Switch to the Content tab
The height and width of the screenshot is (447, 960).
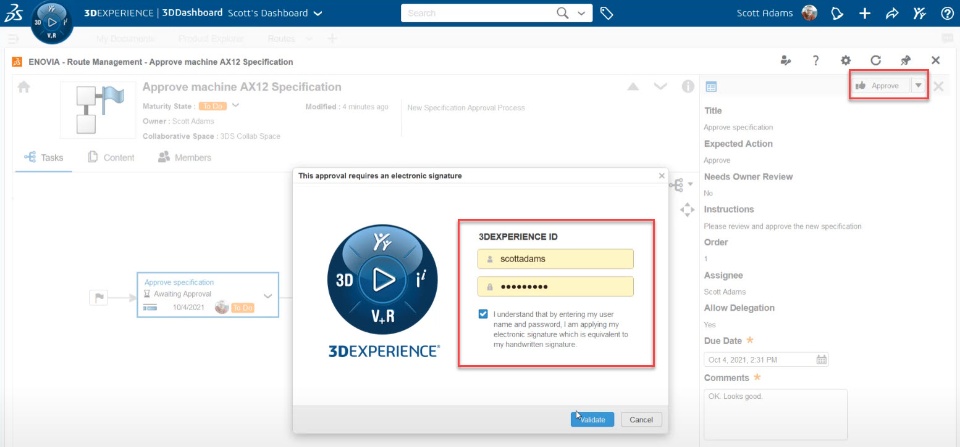coord(111,157)
